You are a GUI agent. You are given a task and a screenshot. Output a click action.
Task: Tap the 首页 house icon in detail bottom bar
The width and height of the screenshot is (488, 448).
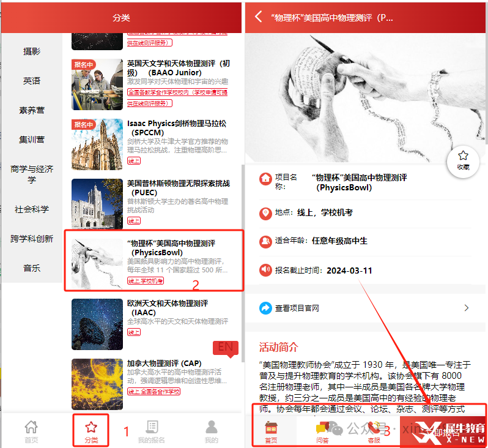point(271,432)
